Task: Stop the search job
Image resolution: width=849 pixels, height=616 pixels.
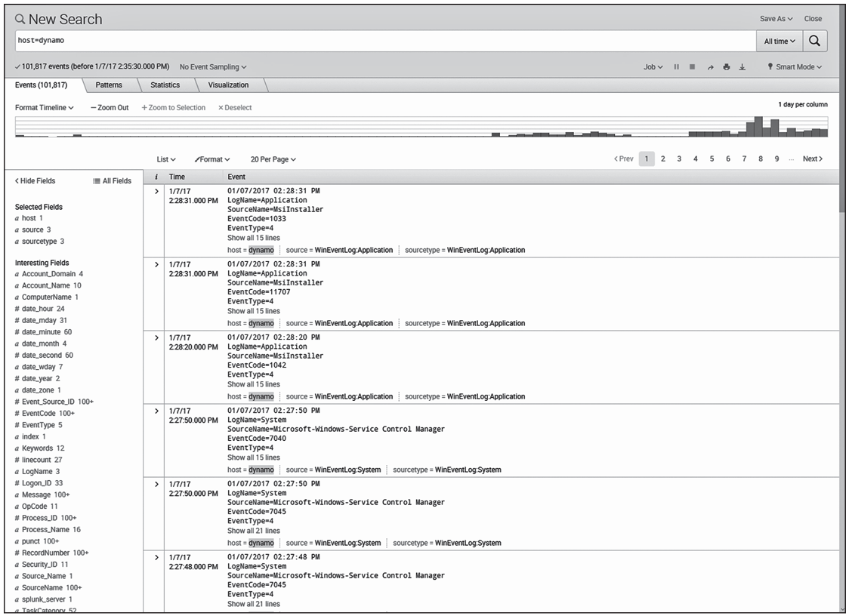Action: coord(693,67)
